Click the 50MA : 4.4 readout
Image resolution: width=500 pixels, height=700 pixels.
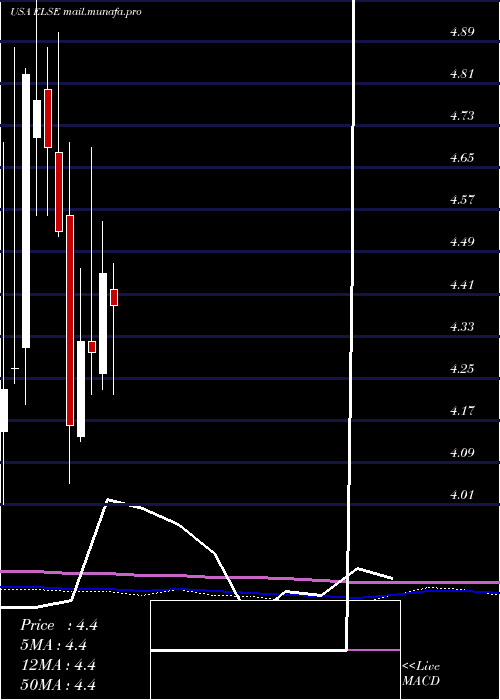click(x=58, y=684)
